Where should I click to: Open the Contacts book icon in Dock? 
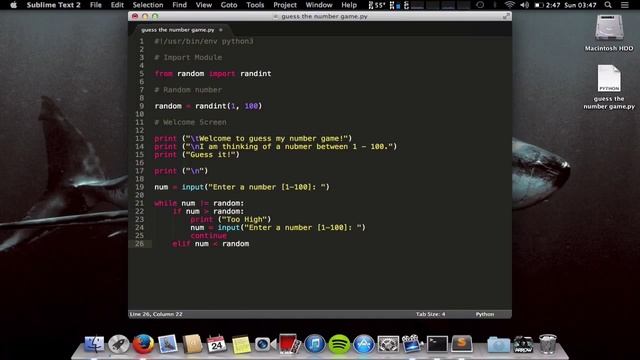(192, 344)
